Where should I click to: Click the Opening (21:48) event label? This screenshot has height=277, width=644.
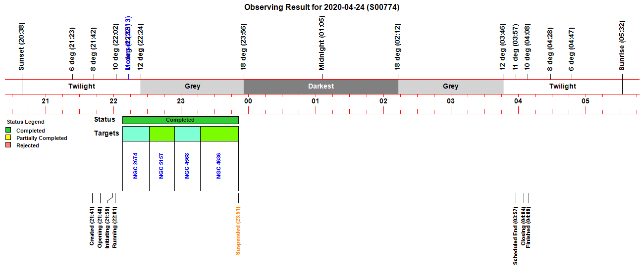(100, 227)
